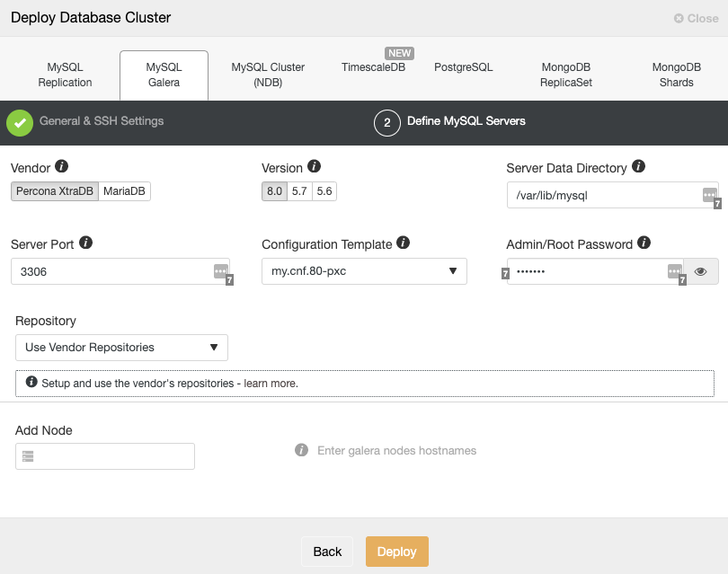Screen dimensions: 728x574
Task: Click password manager icon in Server Port field
Action: point(222,272)
